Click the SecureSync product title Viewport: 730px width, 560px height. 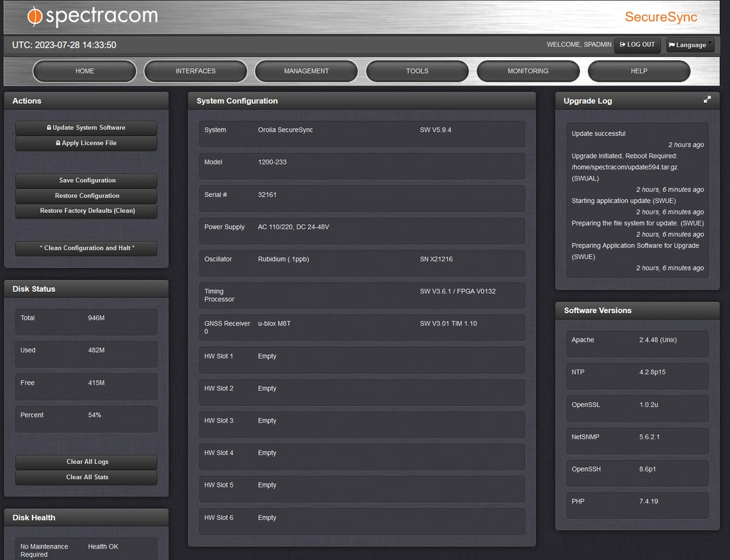pyautogui.click(x=660, y=17)
